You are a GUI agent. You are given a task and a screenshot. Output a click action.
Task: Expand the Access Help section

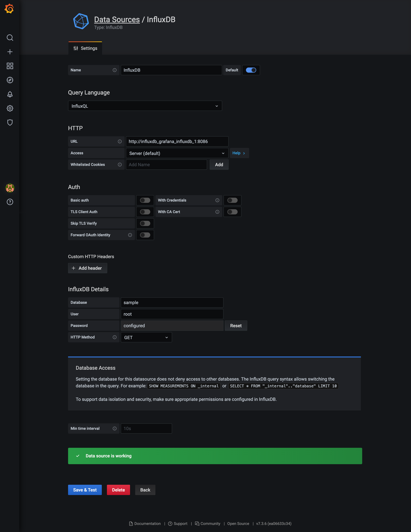point(239,153)
